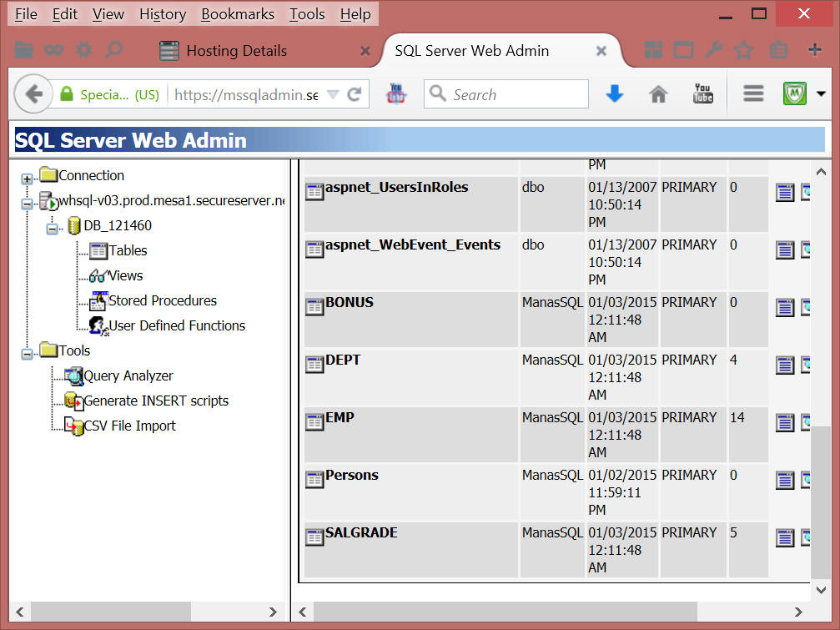Select the DB_121460 database node
This screenshot has width=840, height=630.
[x=118, y=226]
